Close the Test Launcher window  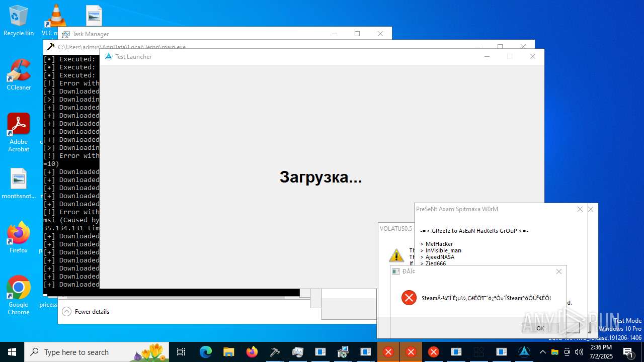(532, 56)
